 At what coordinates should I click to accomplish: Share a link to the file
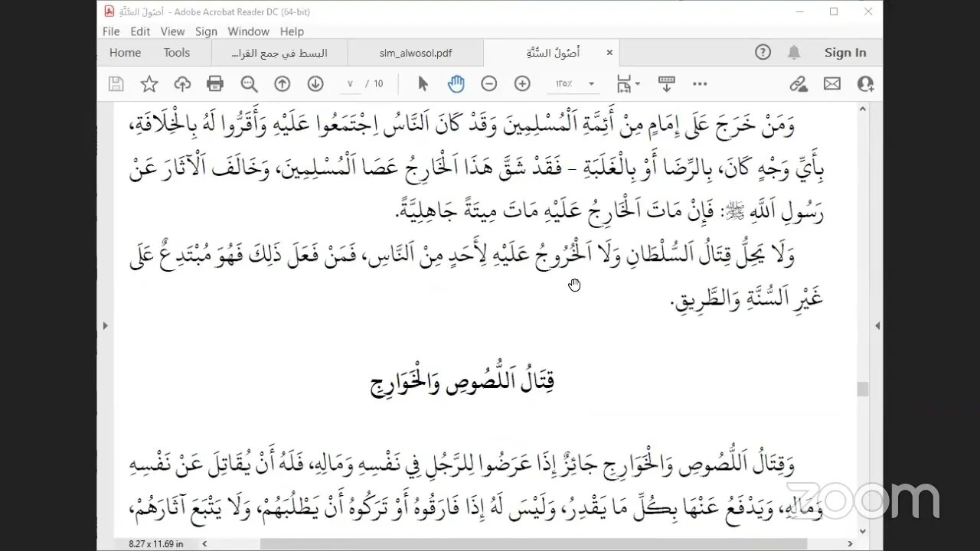799,84
